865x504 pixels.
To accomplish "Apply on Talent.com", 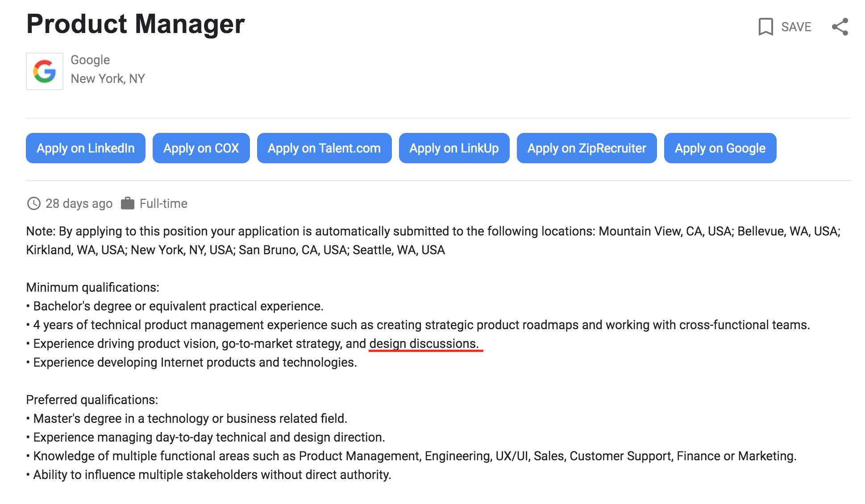I will click(324, 148).
